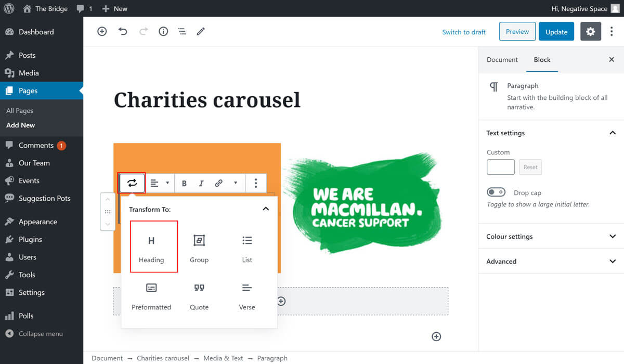624x364 pixels.
Task: Click the Update button
Action: pyautogui.click(x=556, y=32)
